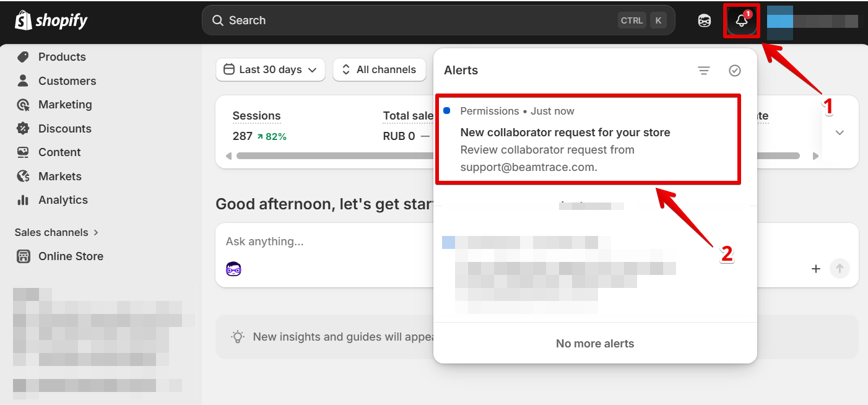Open Content in the sidebar
Image resolution: width=868 pixels, height=405 pixels.
click(x=59, y=152)
